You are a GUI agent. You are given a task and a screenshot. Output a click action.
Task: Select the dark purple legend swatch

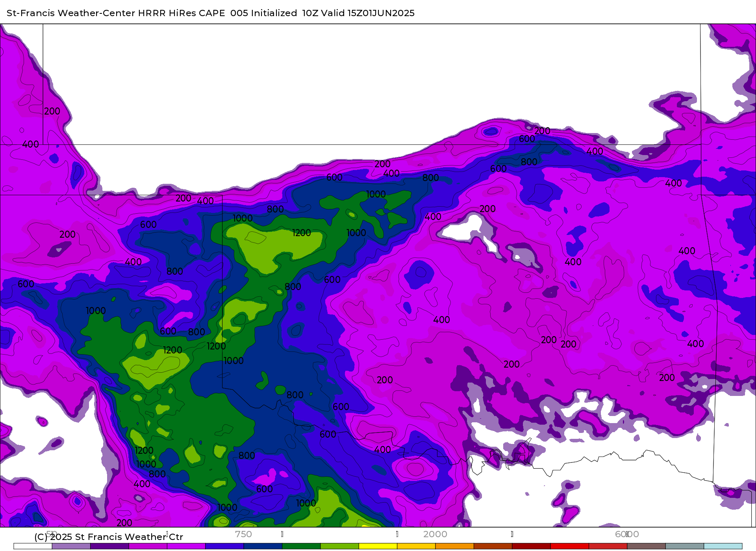click(x=109, y=546)
